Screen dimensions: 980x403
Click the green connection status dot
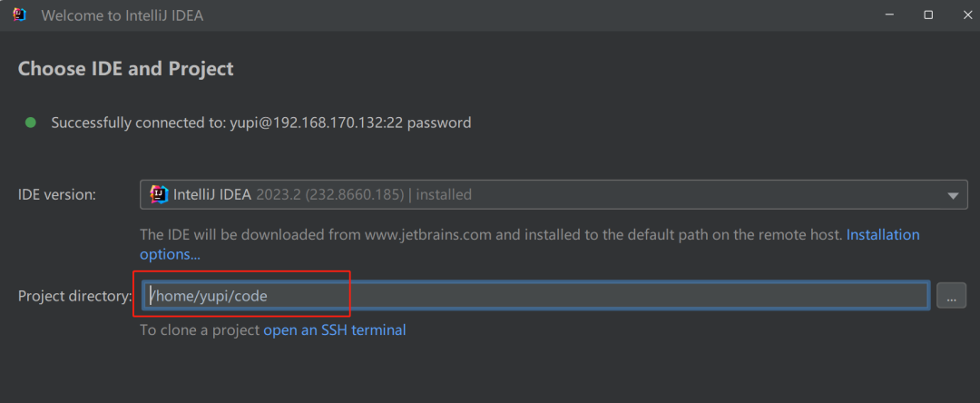tap(31, 123)
